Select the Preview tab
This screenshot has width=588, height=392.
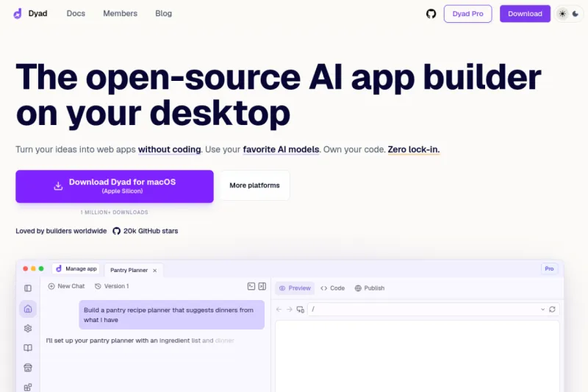(295, 288)
